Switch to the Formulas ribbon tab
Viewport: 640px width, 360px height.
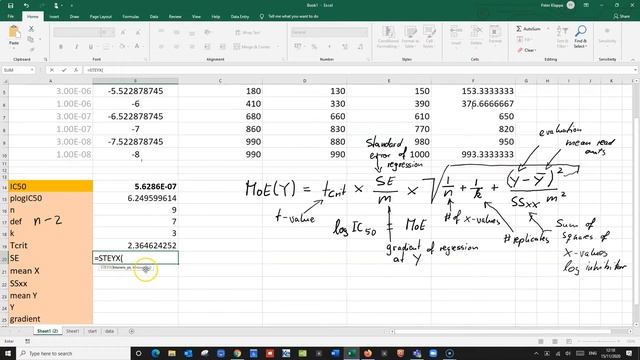[x=131, y=17]
